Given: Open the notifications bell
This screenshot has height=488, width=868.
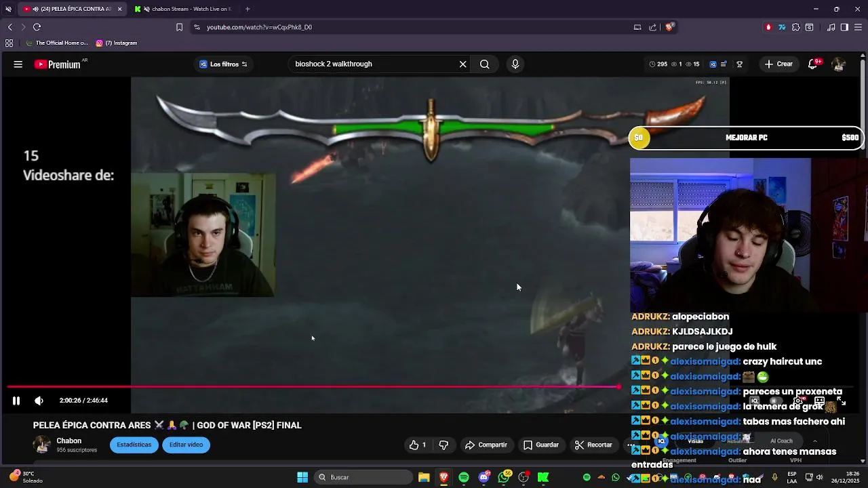Looking at the screenshot, I should click(x=813, y=64).
